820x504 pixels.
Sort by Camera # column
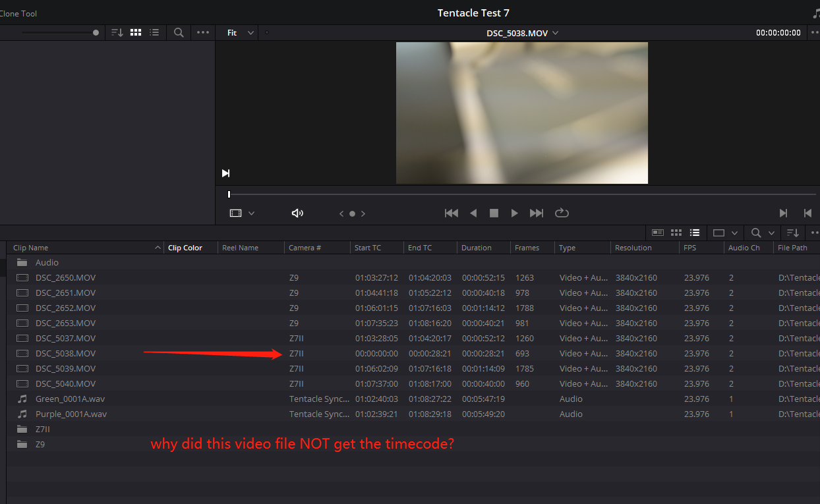(x=305, y=248)
